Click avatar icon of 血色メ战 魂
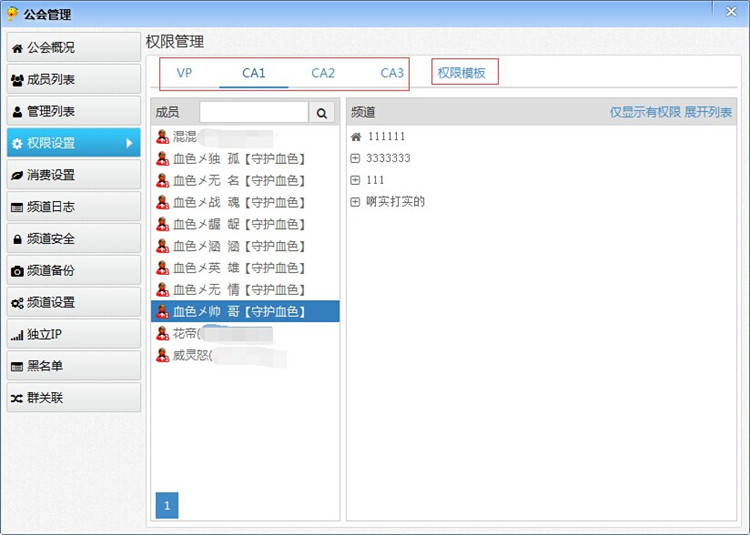Viewport: 750px width, 535px height. tap(163, 202)
